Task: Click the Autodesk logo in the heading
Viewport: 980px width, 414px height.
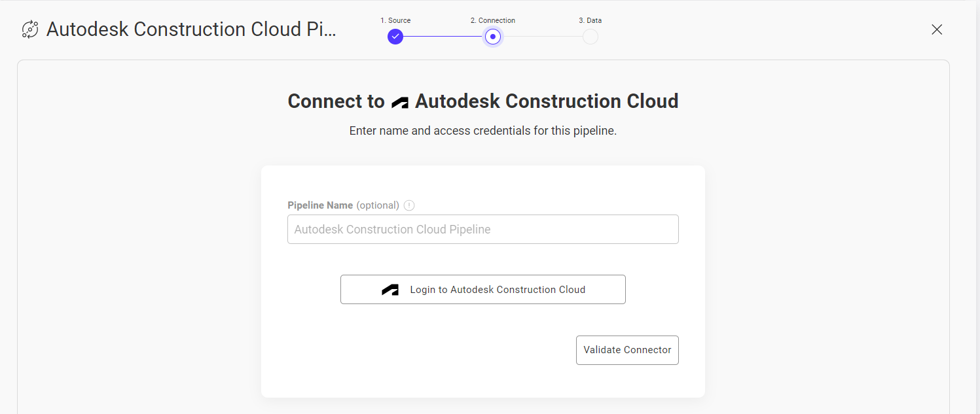Action: 400,103
